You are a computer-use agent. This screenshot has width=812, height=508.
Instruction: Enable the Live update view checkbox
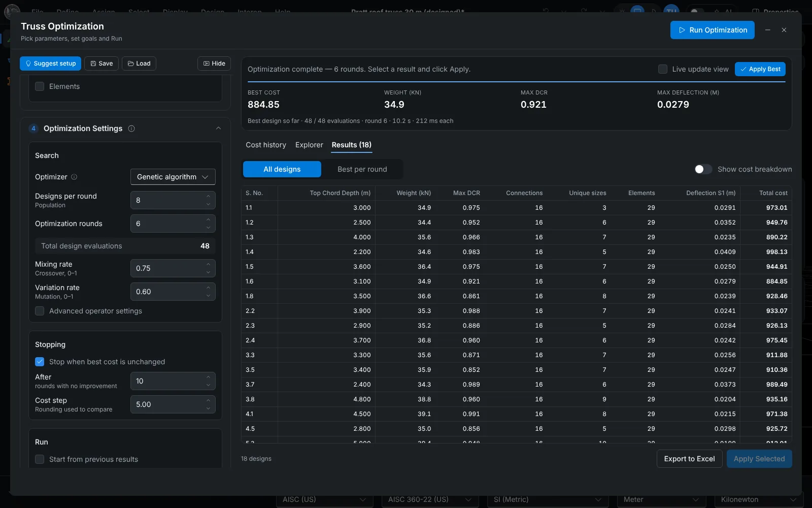663,69
